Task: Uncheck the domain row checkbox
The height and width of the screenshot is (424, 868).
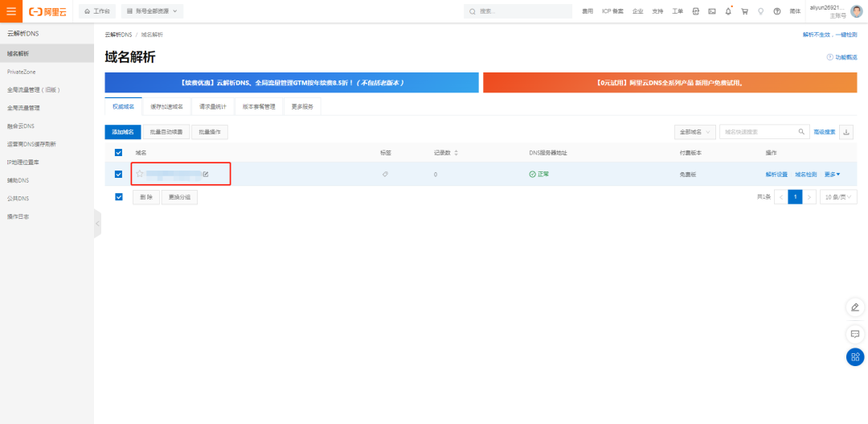Action: click(119, 174)
